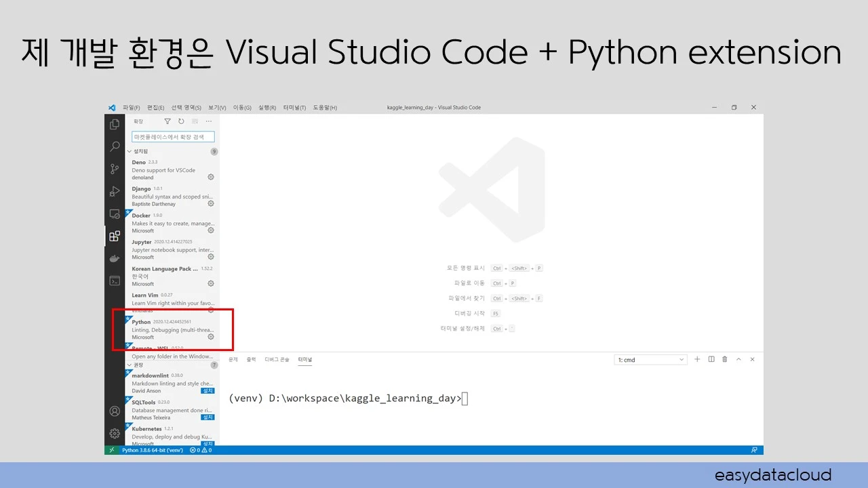This screenshot has width=868, height=488.
Task: Open the Search view in activity bar
Action: coord(115,146)
